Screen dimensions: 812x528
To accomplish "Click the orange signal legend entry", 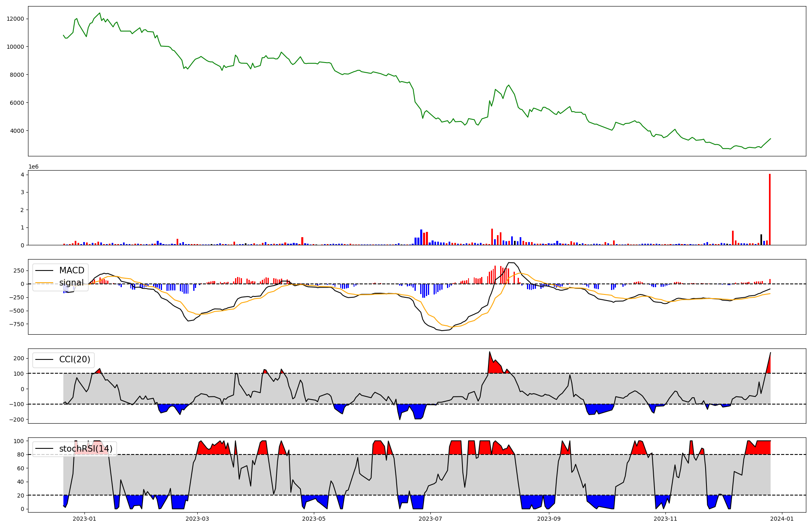I will tap(71, 283).
